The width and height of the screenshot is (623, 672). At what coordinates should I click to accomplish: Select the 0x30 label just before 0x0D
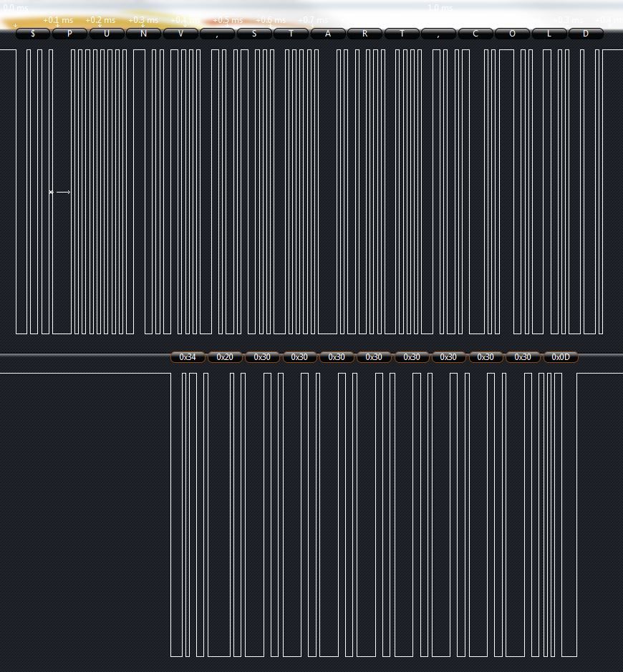523,357
